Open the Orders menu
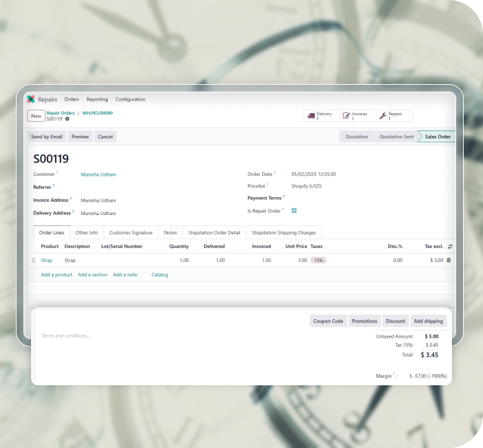483x448 pixels. point(72,99)
